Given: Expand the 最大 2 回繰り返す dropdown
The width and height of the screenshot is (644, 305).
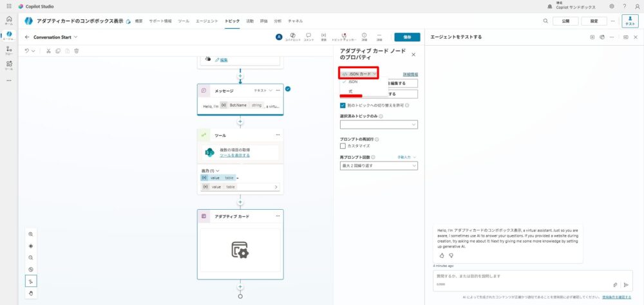Looking at the screenshot, I should pos(379,165).
